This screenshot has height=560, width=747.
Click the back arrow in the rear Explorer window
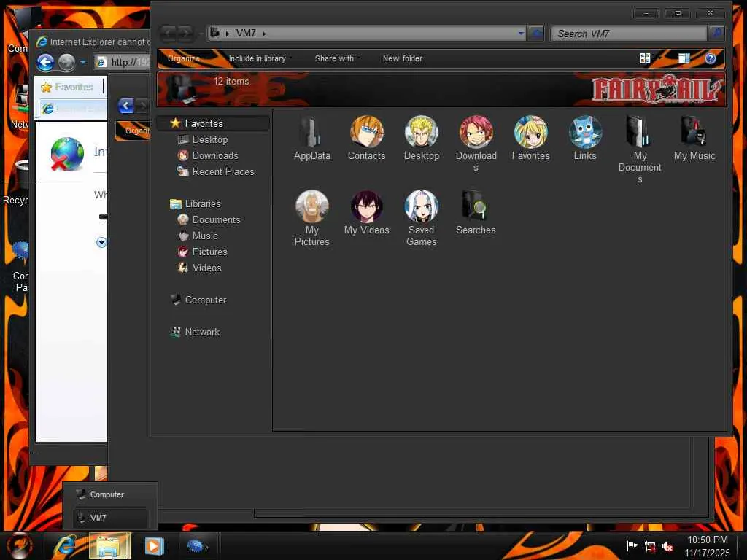pyautogui.click(x=125, y=106)
